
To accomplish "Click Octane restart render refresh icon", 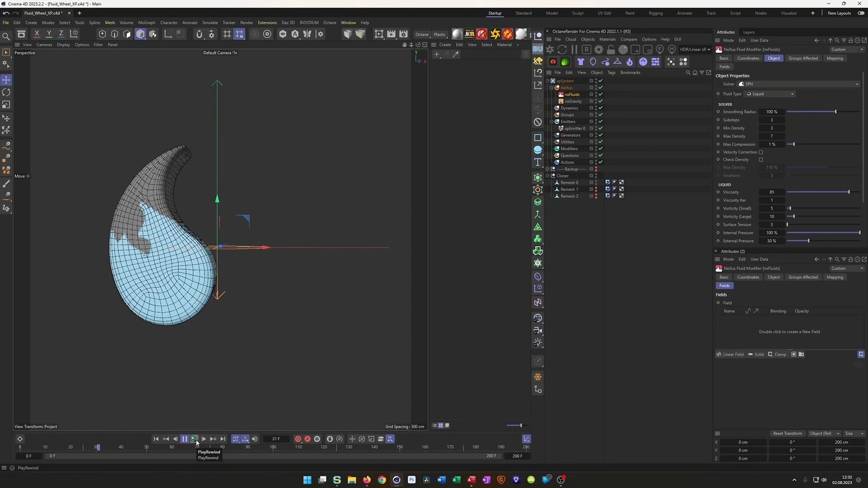I will [x=562, y=49].
